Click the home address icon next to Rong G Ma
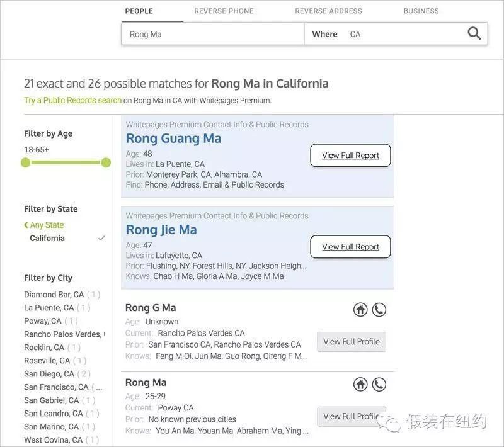This screenshot has width=504, height=447. (360, 309)
